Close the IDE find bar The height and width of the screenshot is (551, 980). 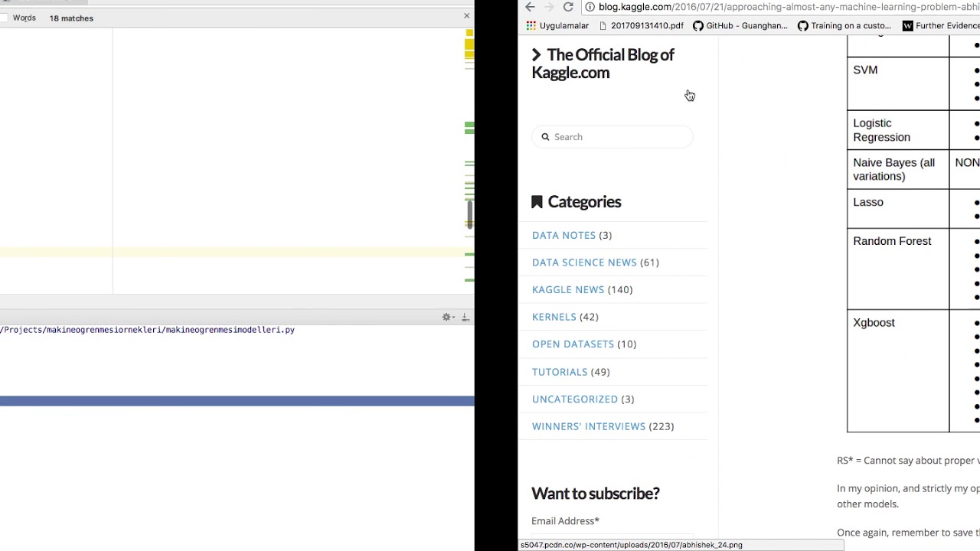click(x=466, y=15)
